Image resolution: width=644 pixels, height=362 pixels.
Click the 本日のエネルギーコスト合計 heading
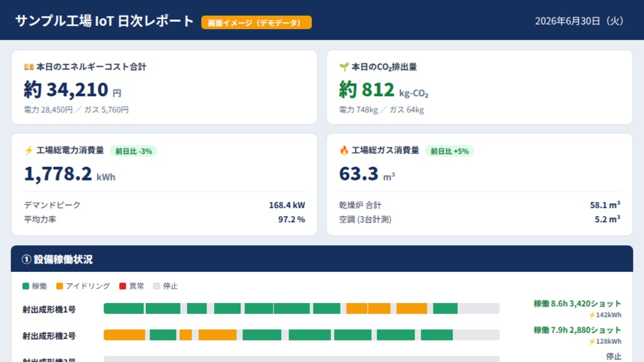[91, 67]
